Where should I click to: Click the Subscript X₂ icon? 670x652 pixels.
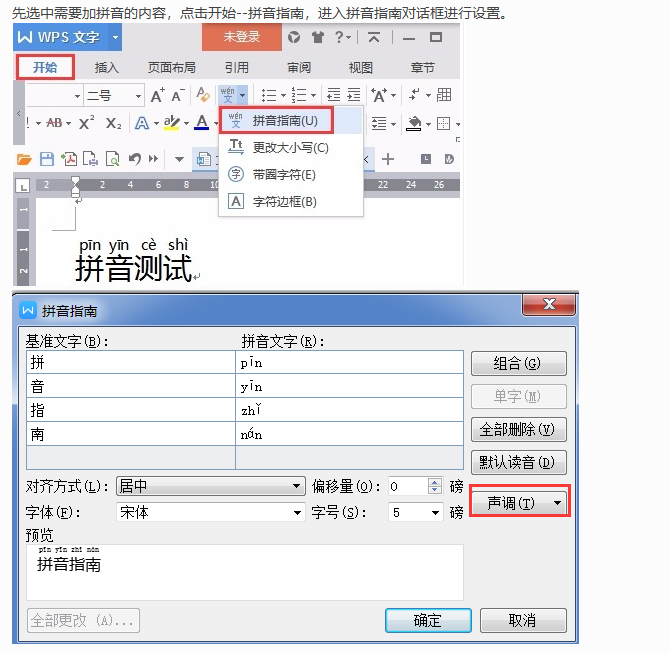(x=113, y=123)
